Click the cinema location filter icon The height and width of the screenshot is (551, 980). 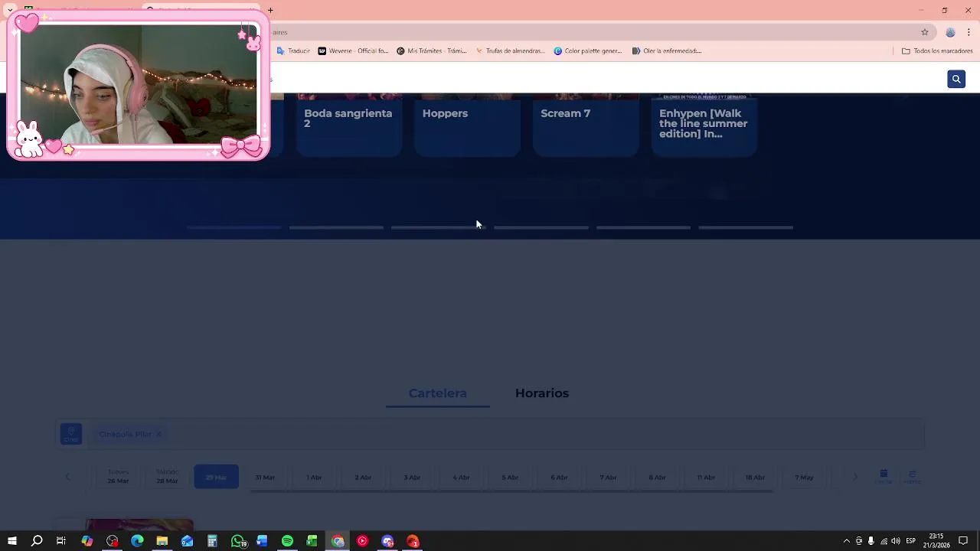coord(71,434)
